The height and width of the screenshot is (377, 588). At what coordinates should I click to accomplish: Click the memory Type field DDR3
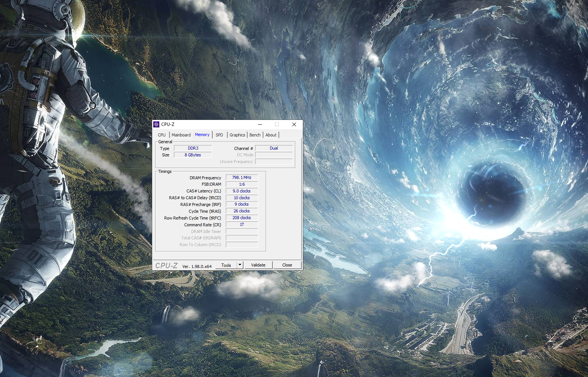[193, 148]
